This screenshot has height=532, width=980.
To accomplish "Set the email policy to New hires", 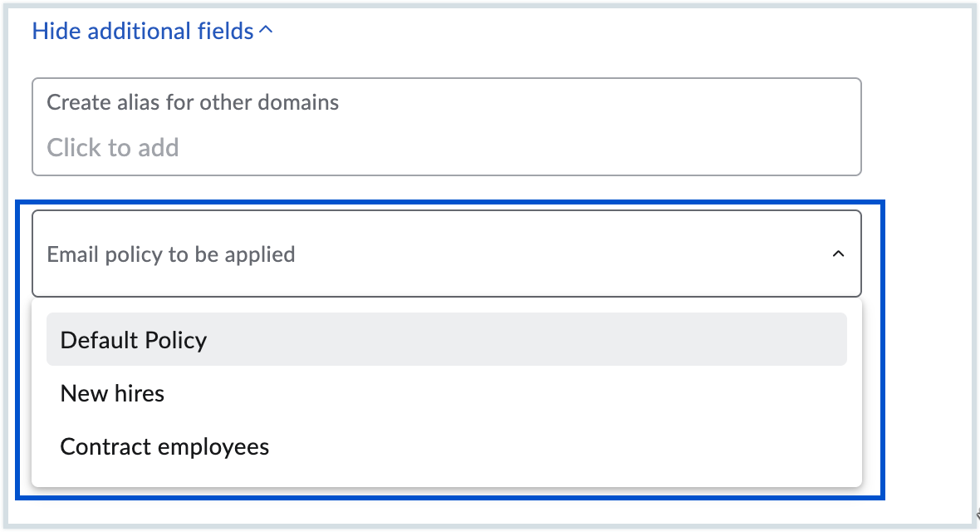I will 112,393.
